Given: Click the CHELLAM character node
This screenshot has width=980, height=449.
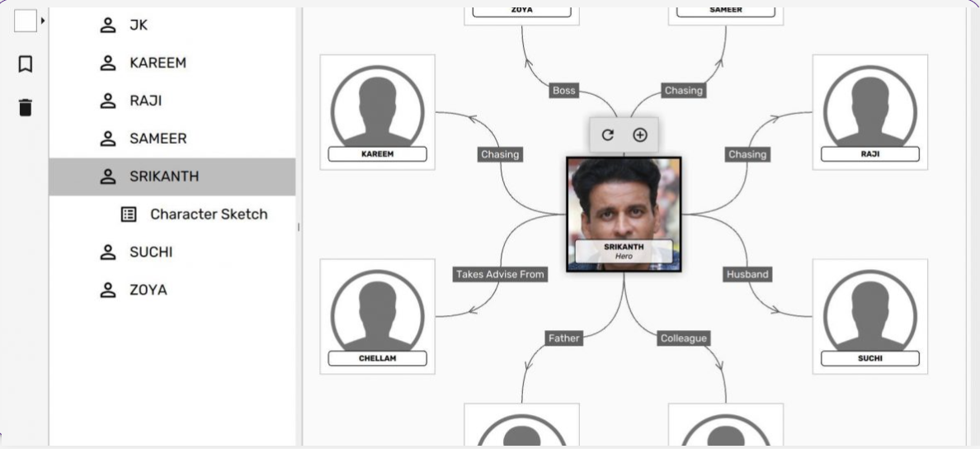Looking at the screenshot, I should 378,316.
